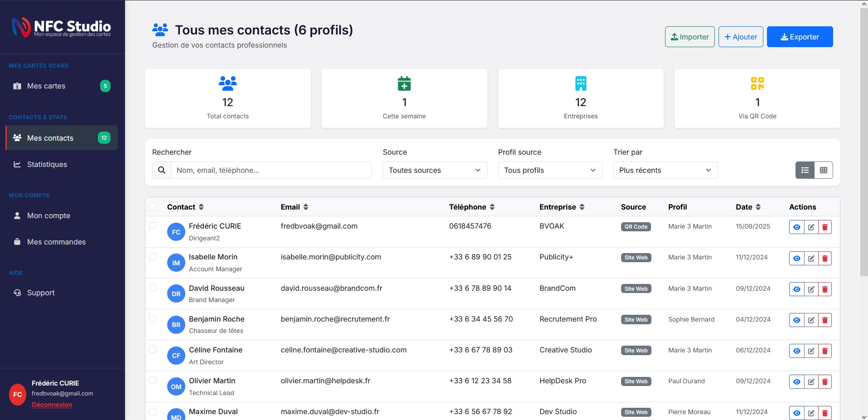Sort by Contact column arrows
The height and width of the screenshot is (420, 868).
pyautogui.click(x=201, y=207)
